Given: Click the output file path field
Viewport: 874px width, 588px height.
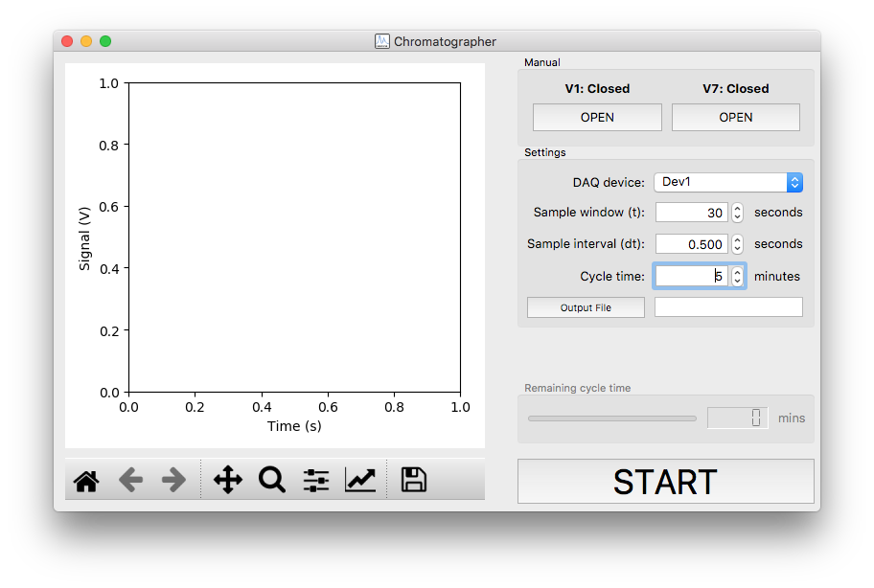Looking at the screenshot, I should click(728, 307).
